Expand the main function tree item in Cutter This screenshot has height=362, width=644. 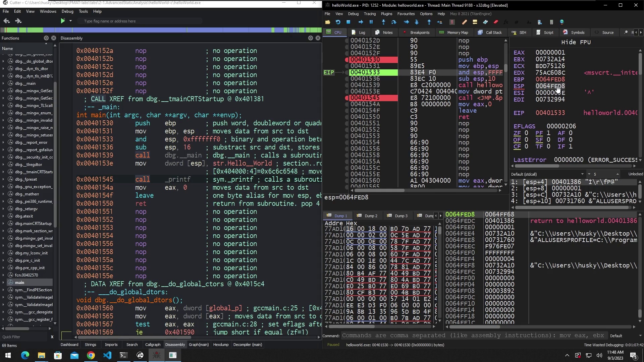click(3, 283)
